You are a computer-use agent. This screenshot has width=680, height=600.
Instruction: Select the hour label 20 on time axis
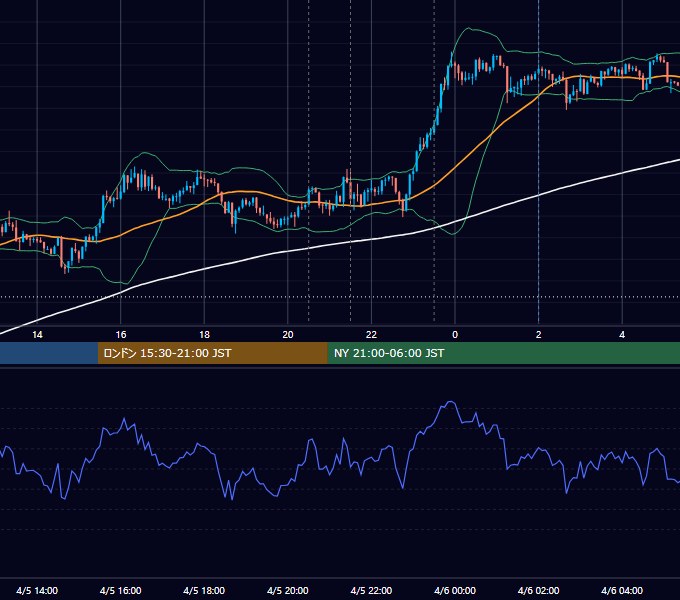tap(288, 335)
